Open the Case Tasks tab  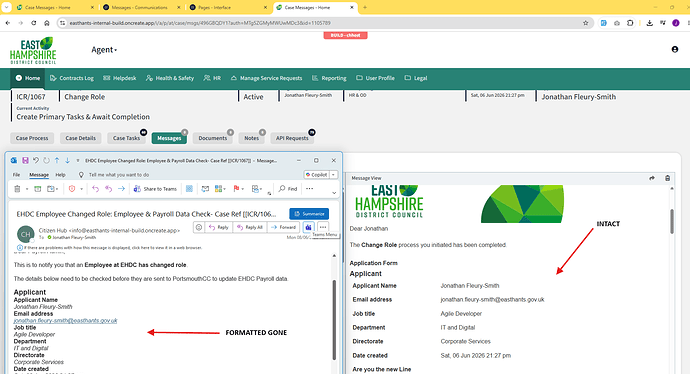(126, 138)
